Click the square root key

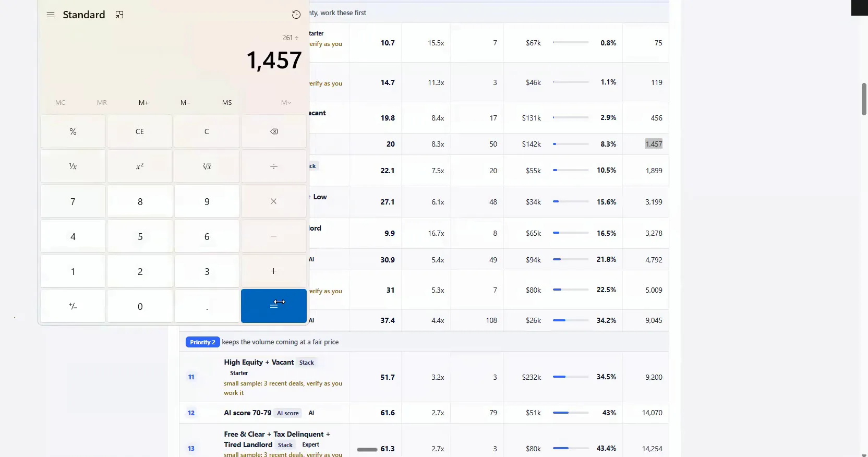pos(207,166)
